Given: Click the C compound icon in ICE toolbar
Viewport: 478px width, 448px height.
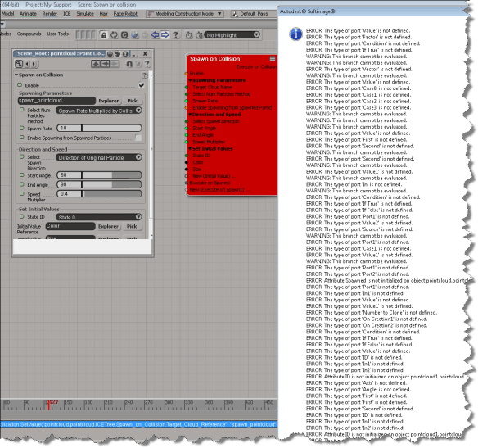Looking at the screenshot, I should tap(124, 35).
